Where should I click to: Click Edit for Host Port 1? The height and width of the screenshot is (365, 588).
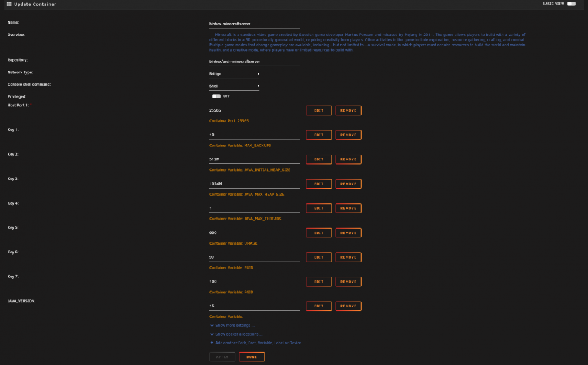(x=319, y=110)
